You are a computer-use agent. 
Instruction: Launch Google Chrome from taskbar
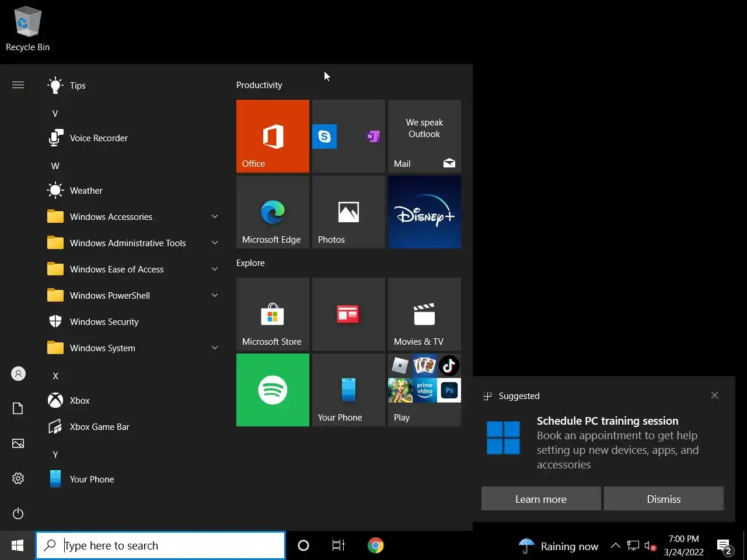375,545
